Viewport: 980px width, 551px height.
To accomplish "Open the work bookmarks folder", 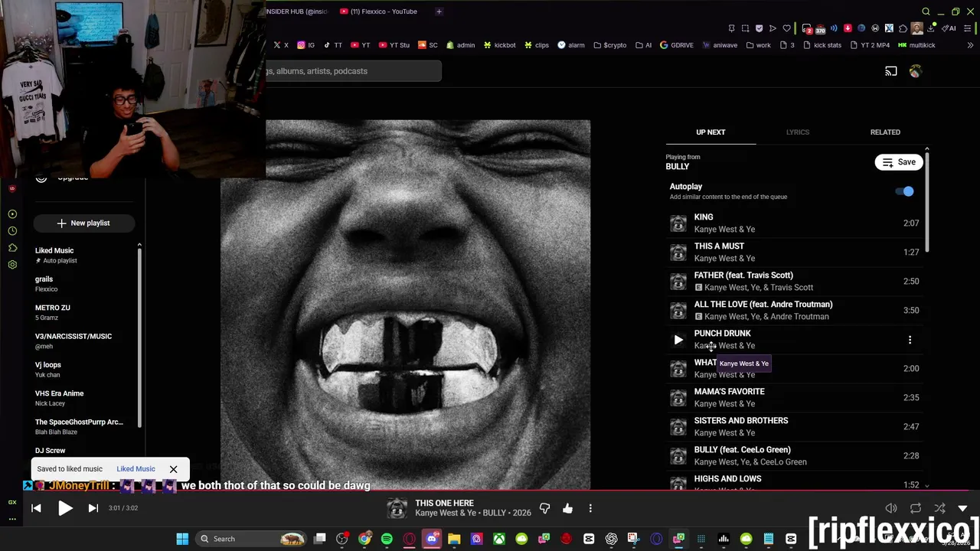I will (x=758, y=45).
